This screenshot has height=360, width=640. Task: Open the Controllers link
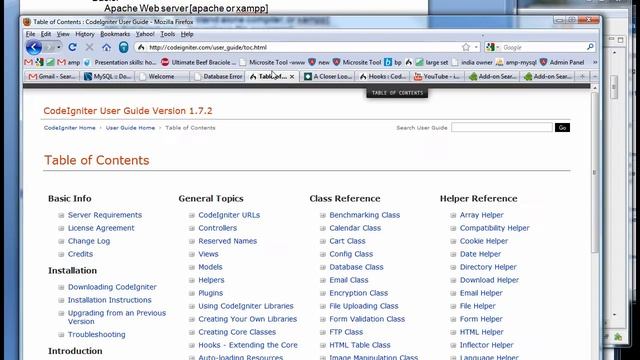pos(218,228)
